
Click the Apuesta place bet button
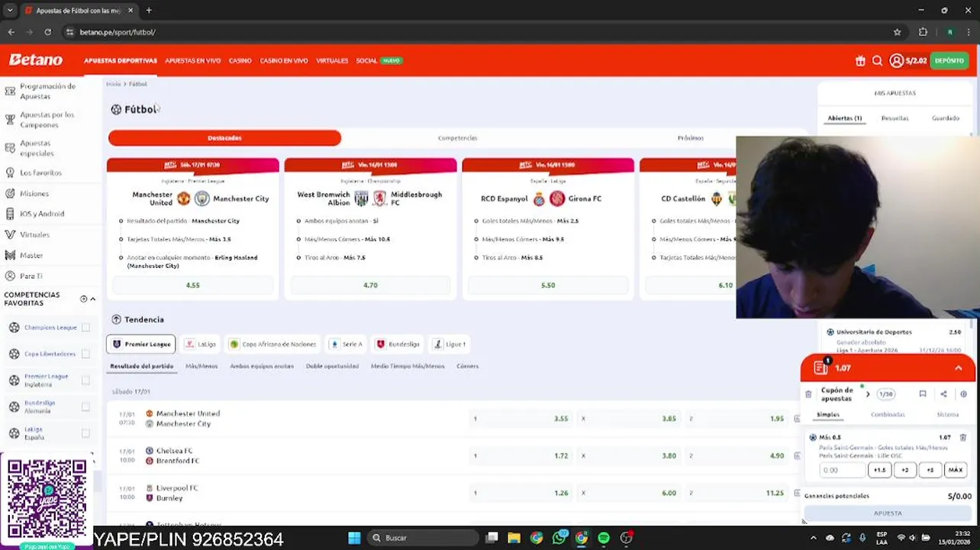[888, 513]
